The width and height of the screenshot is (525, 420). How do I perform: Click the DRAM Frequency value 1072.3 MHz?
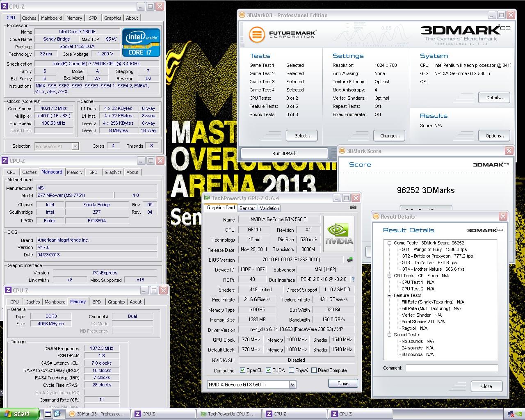point(101,348)
